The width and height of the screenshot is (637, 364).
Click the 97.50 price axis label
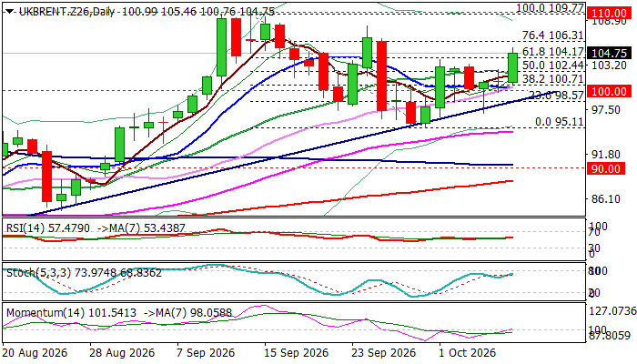coord(605,110)
